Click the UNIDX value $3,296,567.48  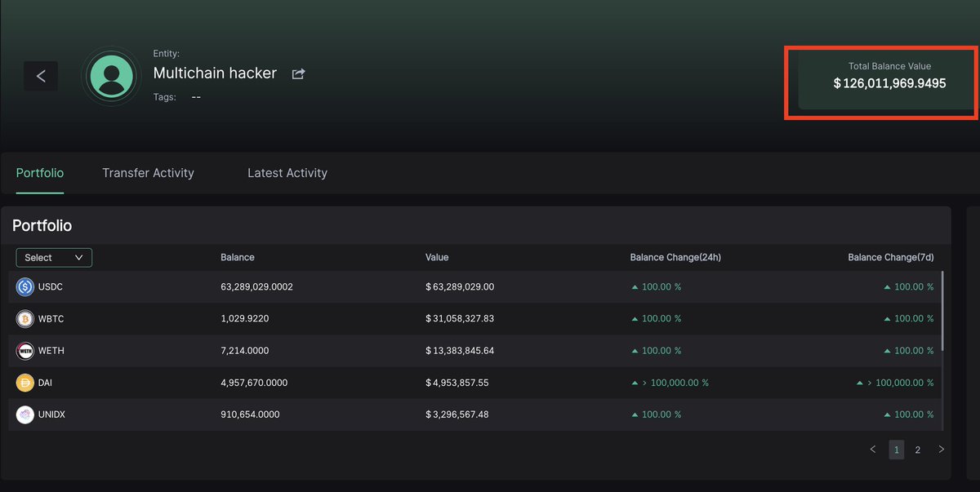[x=457, y=414]
